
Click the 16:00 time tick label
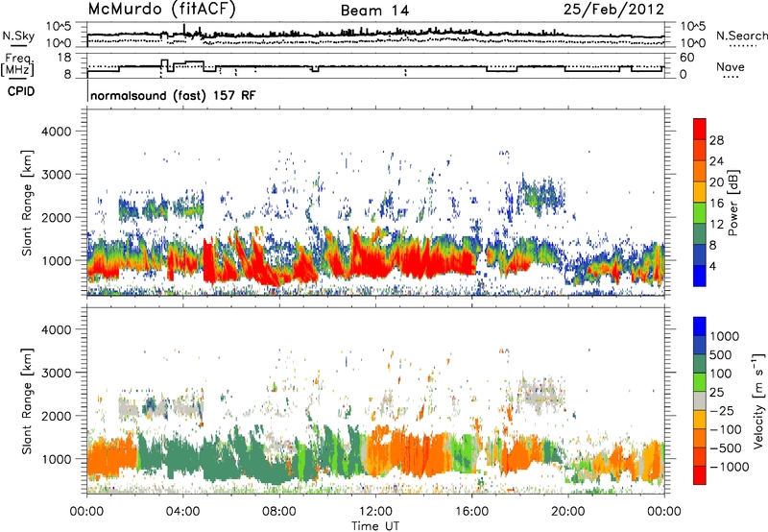tap(472, 512)
